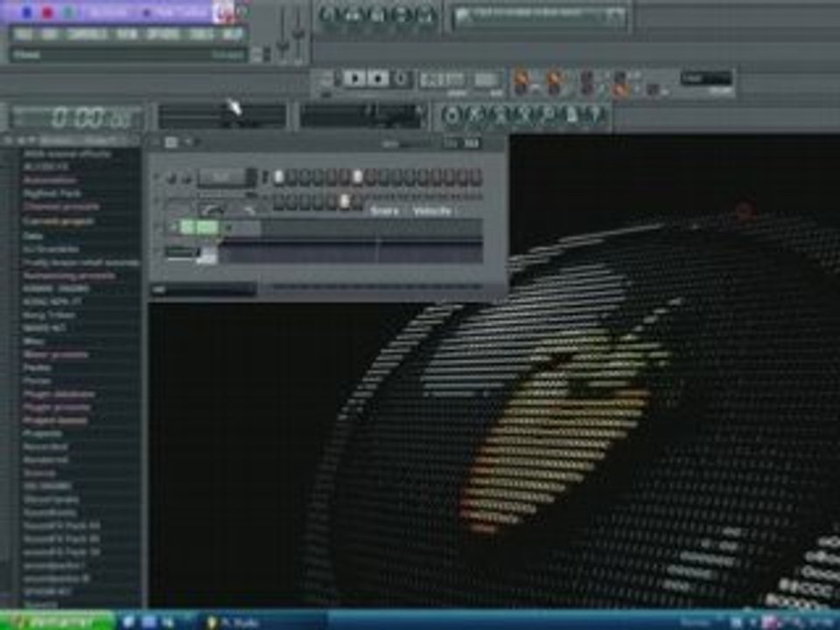Click the Stop transport button

click(x=378, y=79)
